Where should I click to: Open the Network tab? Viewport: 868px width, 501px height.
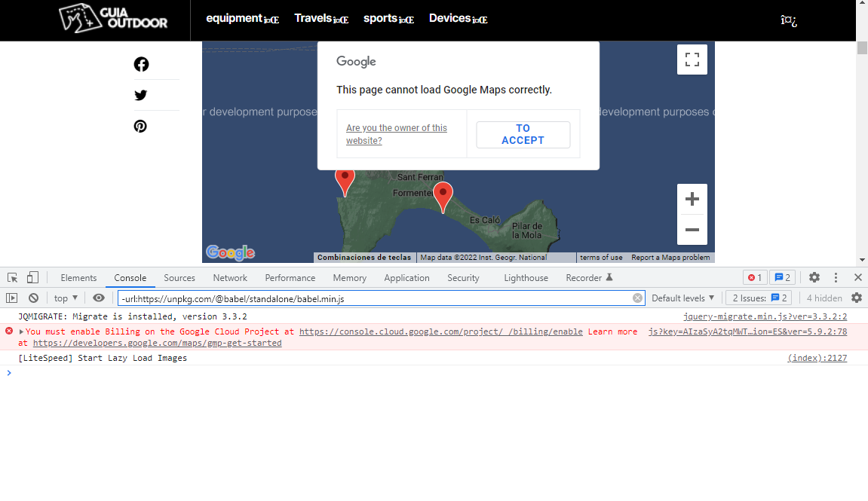click(230, 277)
